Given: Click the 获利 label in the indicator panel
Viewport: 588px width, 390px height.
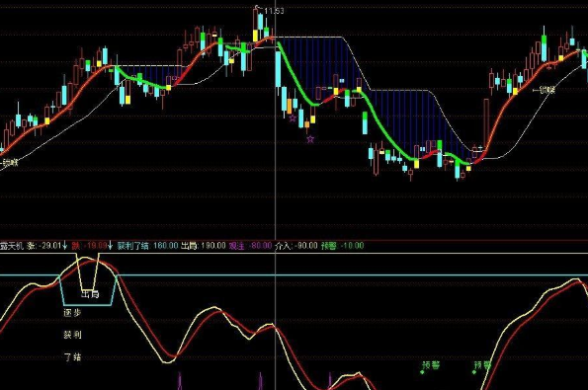Looking at the screenshot, I should [72, 335].
